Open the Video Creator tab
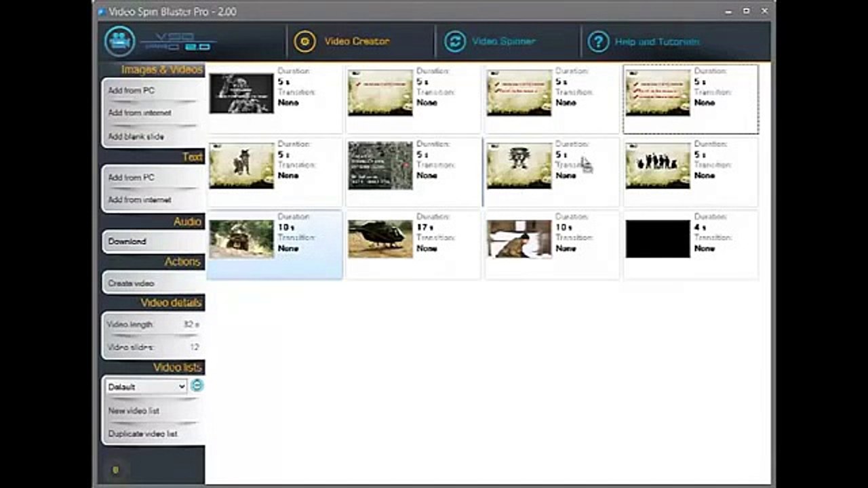The image size is (868, 488). click(357, 41)
